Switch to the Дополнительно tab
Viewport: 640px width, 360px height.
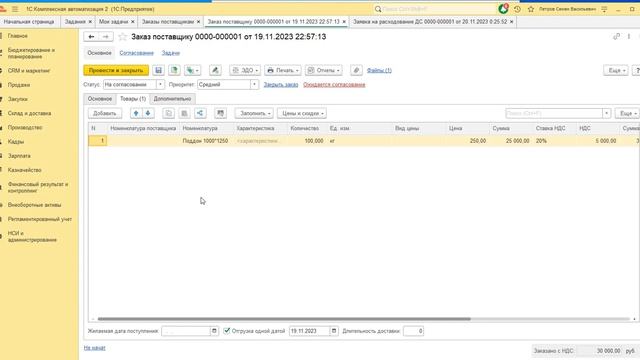click(172, 99)
